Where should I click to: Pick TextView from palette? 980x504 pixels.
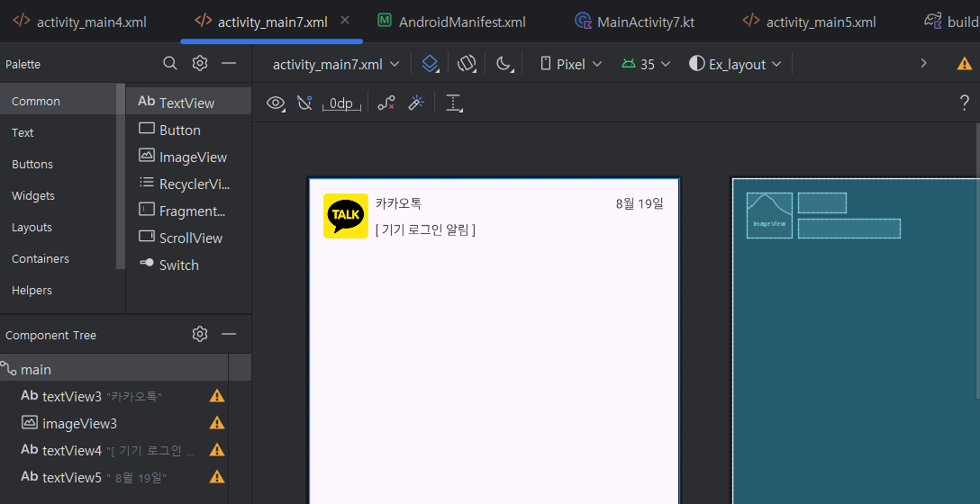tap(189, 103)
